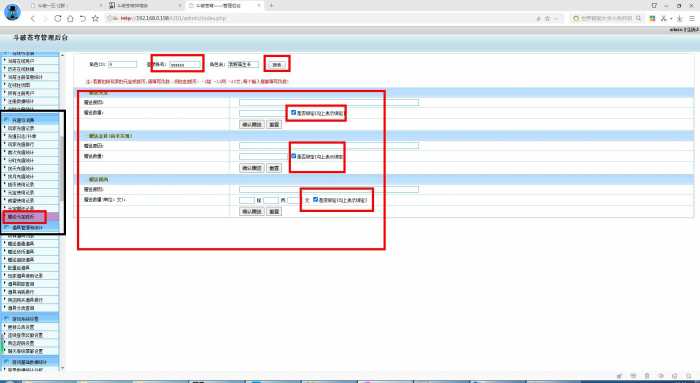
Task: Reload the page with the refresh icon
Action: tap(58, 18)
